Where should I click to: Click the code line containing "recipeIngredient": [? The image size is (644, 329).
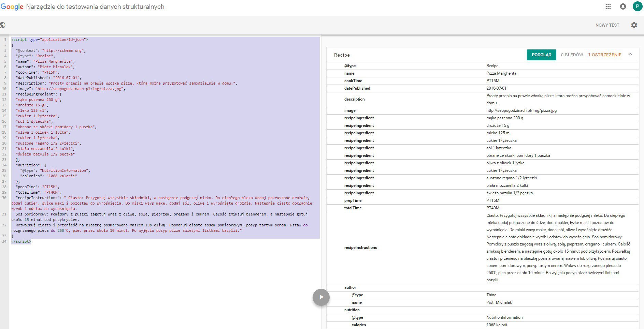pyautogui.click(x=39, y=94)
